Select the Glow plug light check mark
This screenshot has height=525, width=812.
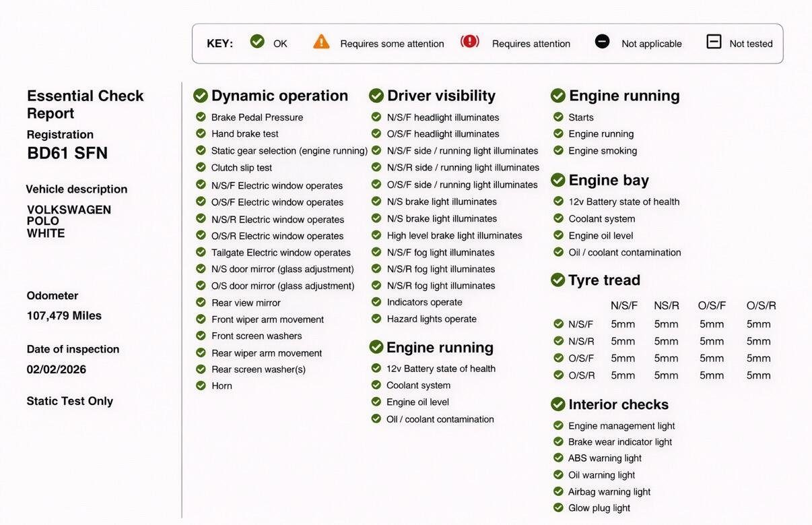(x=558, y=507)
